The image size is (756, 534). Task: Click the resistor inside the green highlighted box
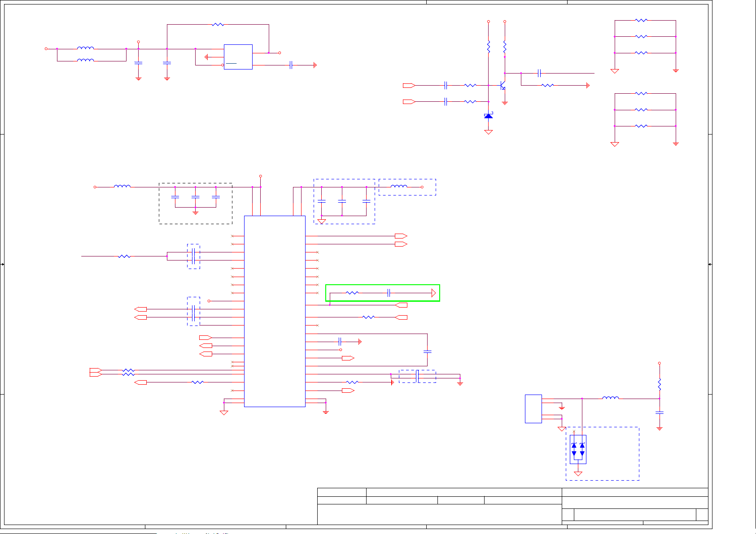tap(352, 293)
